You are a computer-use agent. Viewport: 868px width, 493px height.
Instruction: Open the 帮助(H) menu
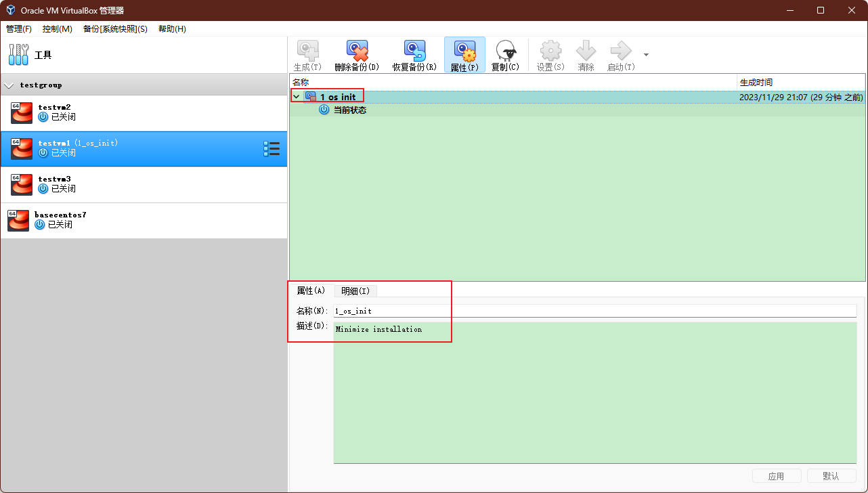(172, 29)
